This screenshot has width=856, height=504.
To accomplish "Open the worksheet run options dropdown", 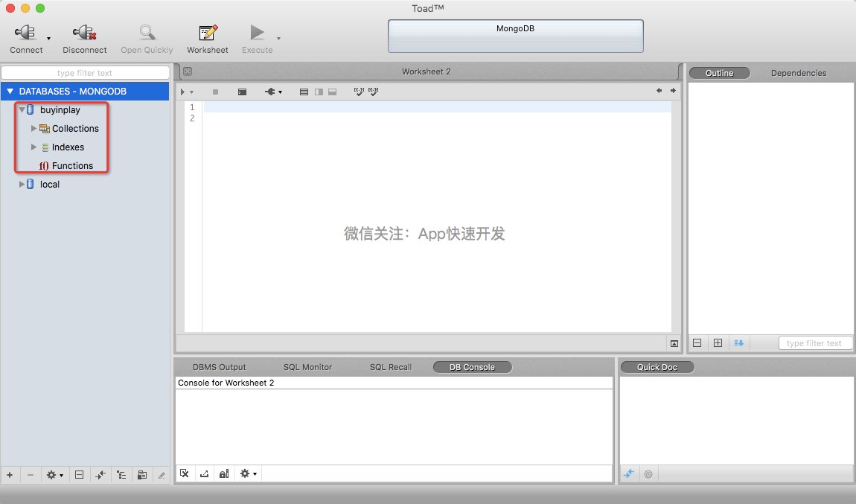I will (191, 92).
